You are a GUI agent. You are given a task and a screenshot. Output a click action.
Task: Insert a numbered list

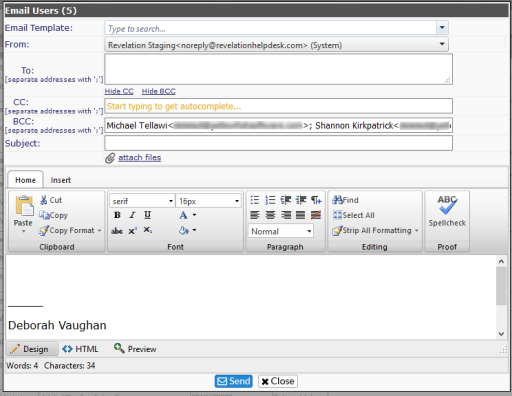pos(270,200)
